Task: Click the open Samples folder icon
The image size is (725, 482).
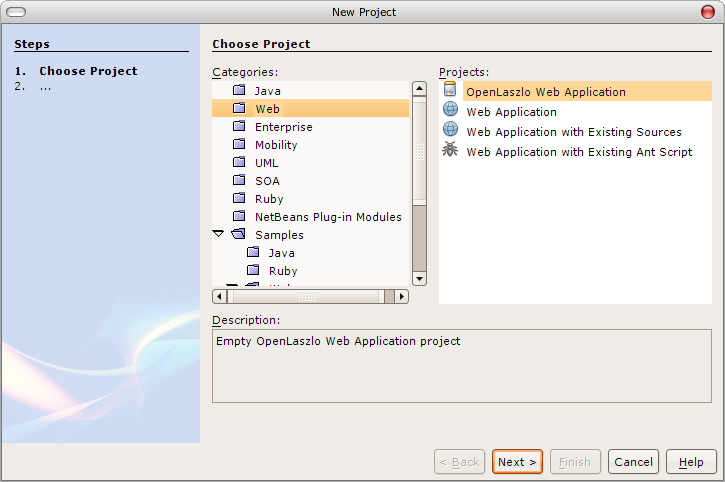Action: pos(239,234)
